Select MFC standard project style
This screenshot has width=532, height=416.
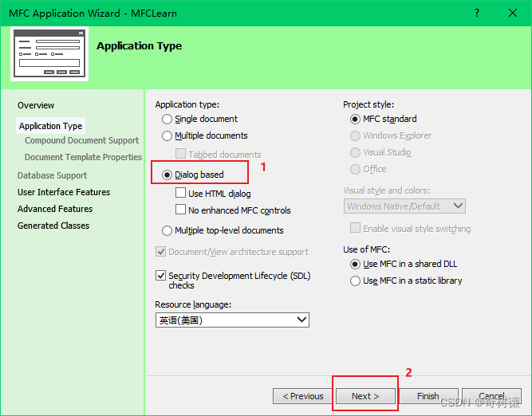pyautogui.click(x=355, y=119)
